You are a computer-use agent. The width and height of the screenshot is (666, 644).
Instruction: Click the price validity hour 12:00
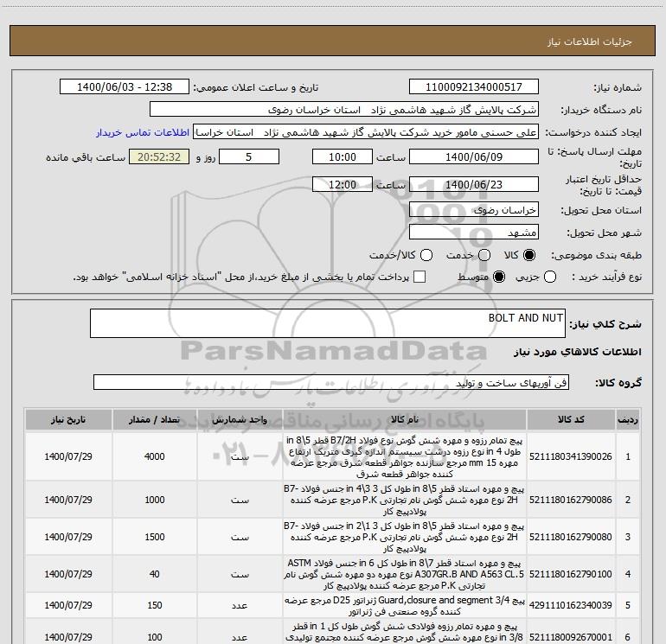[343, 184]
